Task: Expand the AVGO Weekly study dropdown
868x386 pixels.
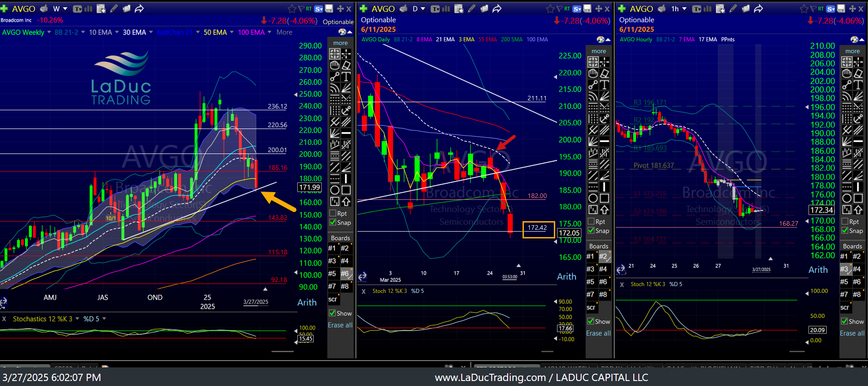Action: click(49, 32)
